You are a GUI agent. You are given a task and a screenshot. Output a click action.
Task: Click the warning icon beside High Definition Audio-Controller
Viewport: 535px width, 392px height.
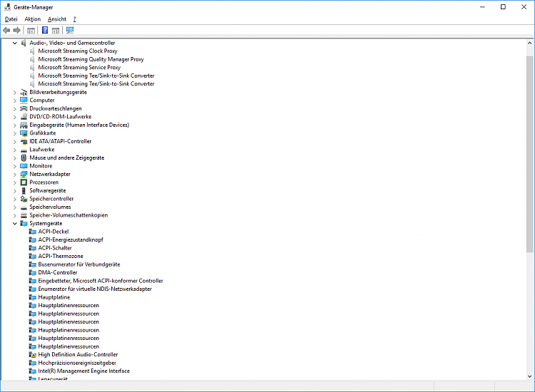tap(32, 355)
